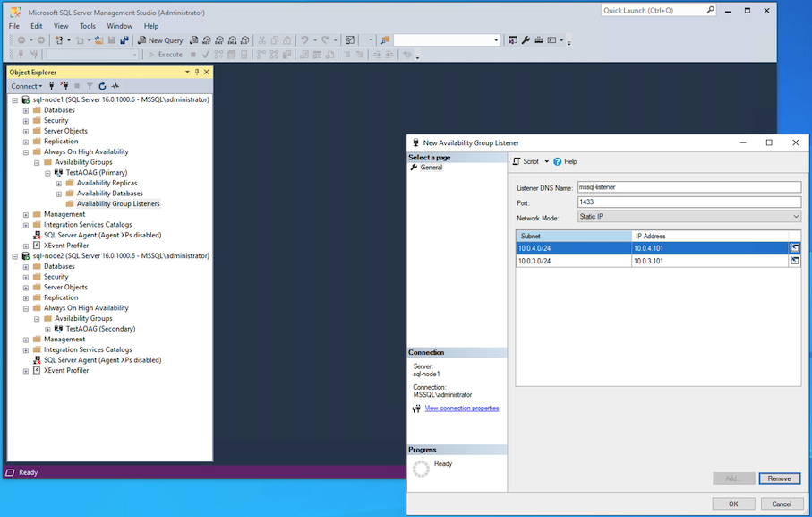
Task: Select the General page
Action: pos(431,168)
